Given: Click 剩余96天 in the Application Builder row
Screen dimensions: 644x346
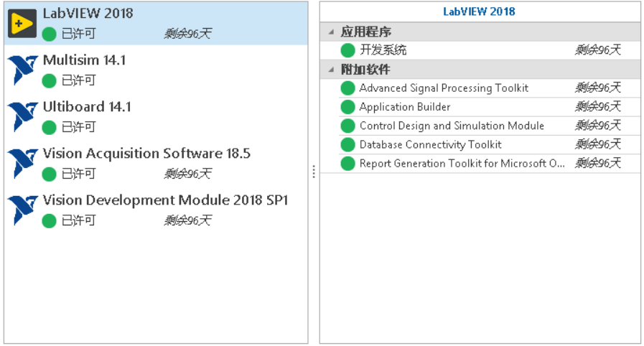Looking at the screenshot, I should (x=598, y=107).
